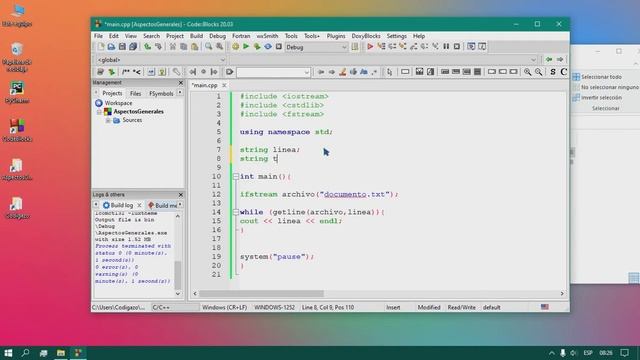Switch to the FSymbols tab
640x360 pixels.
pyautogui.click(x=161, y=93)
